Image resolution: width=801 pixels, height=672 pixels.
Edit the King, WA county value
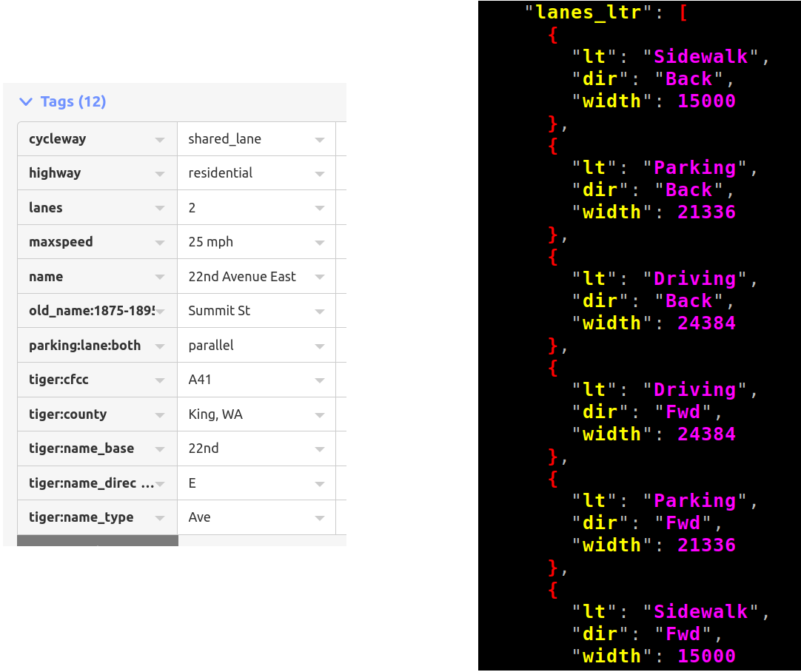[244, 414]
